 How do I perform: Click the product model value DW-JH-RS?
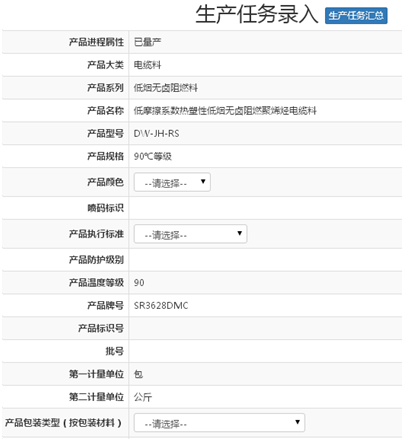tap(156, 134)
